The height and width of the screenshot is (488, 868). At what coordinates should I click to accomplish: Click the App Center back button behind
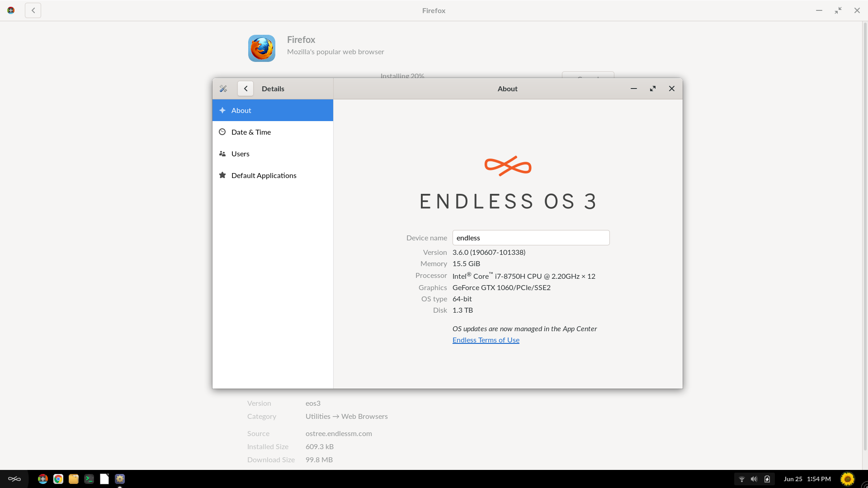(33, 10)
